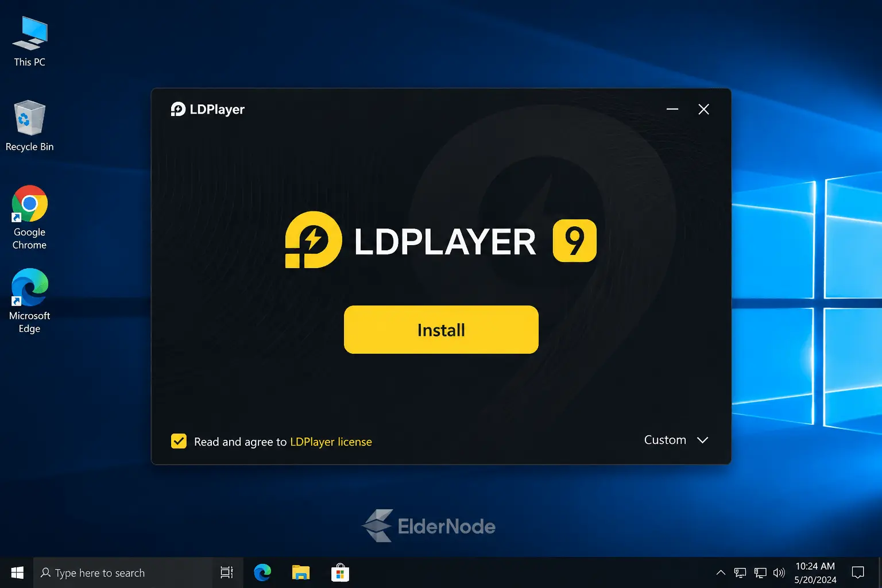Viewport: 882px width, 588px height.
Task: Launch Edge from the taskbar
Action: coord(262,572)
